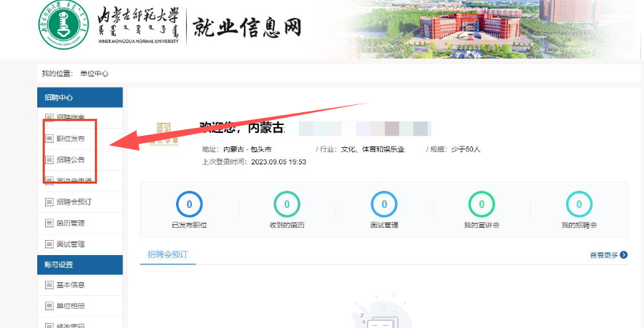
Task: Click the arrow icon next to 查看更多
Action: coord(624,254)
